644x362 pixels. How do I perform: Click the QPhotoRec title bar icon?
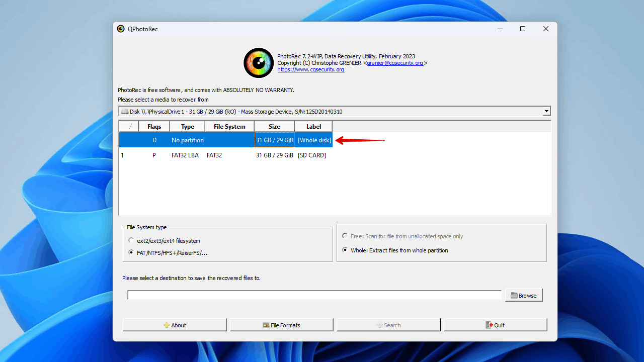point(121,29)
